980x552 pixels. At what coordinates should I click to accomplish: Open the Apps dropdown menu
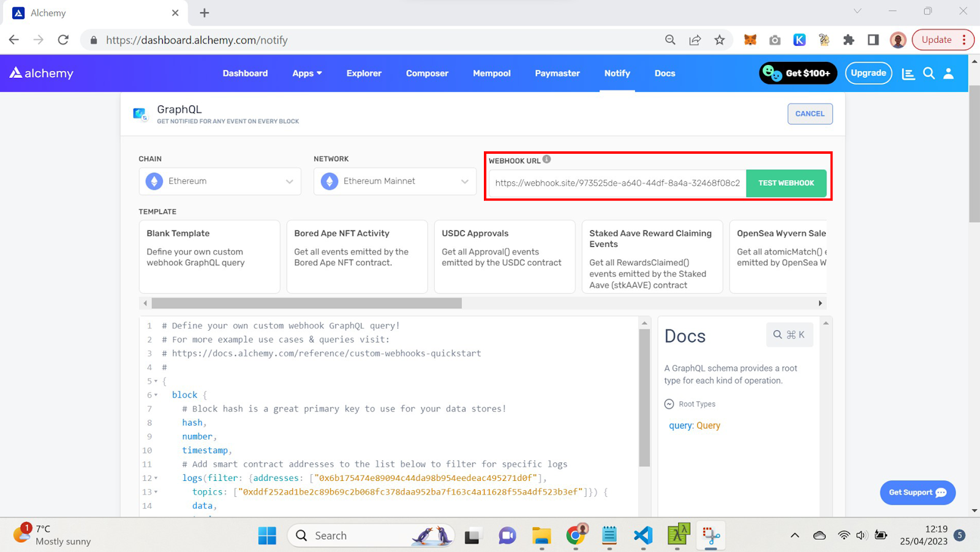tap(307, 74)
